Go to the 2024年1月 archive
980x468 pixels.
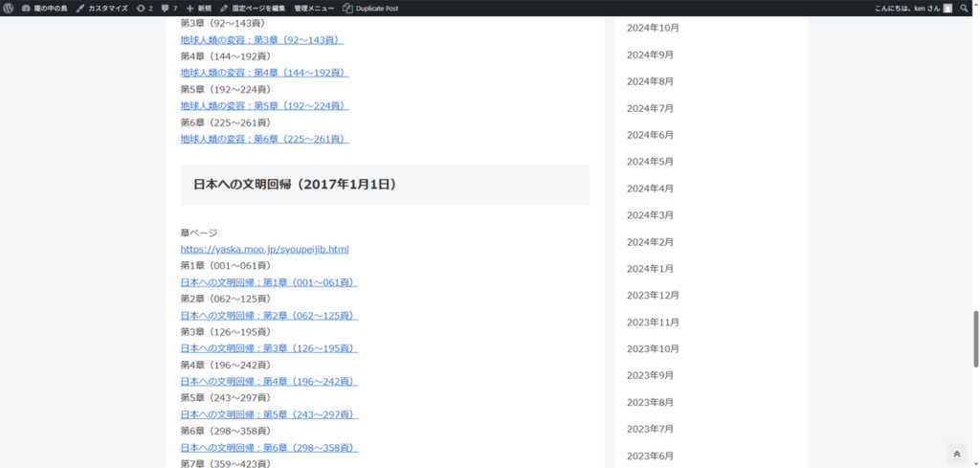pyautogui.click(x=650, y=268)
